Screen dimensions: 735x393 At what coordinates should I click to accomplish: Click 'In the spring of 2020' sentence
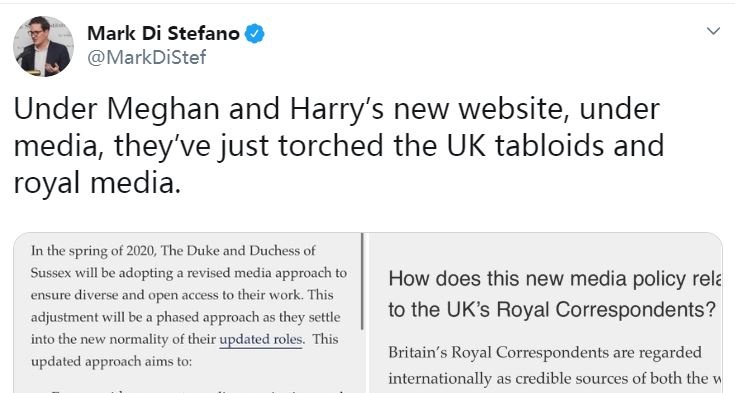click(x=173, y=251)
